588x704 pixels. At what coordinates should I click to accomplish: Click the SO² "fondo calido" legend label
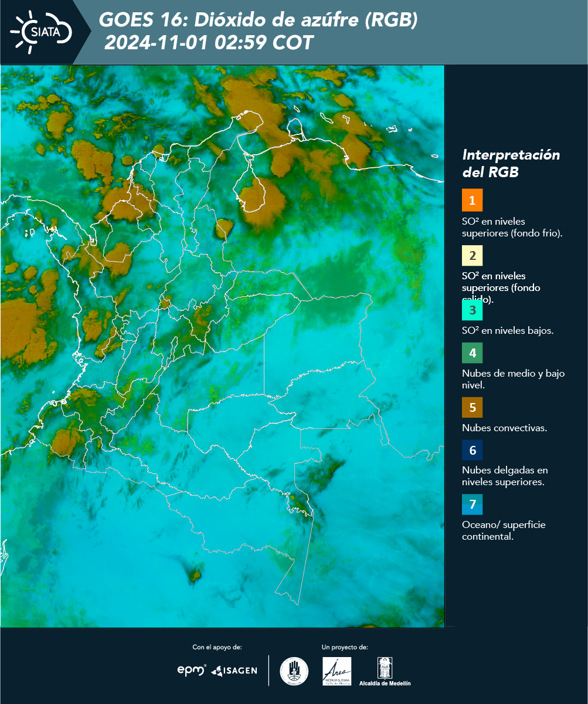501,288
